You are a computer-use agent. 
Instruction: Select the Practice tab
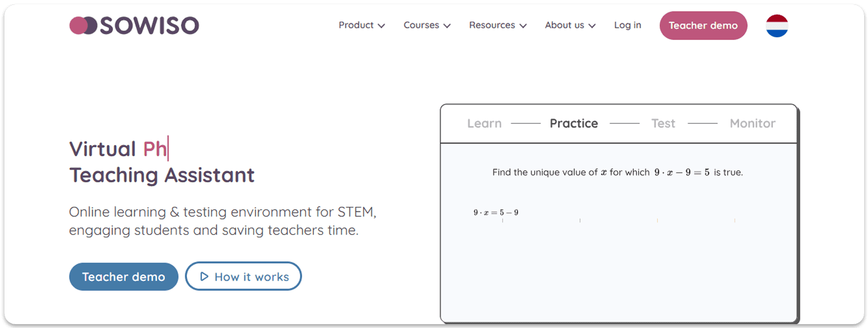[574, 123]
